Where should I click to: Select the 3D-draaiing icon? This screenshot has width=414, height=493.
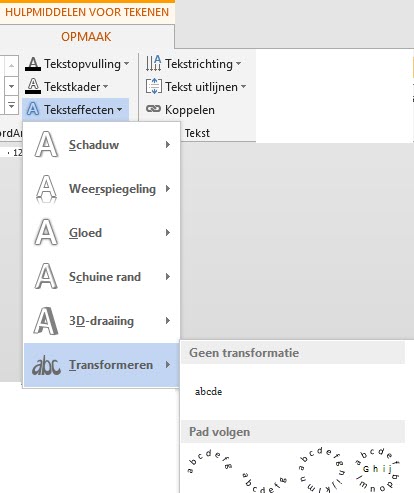(46, 321)
